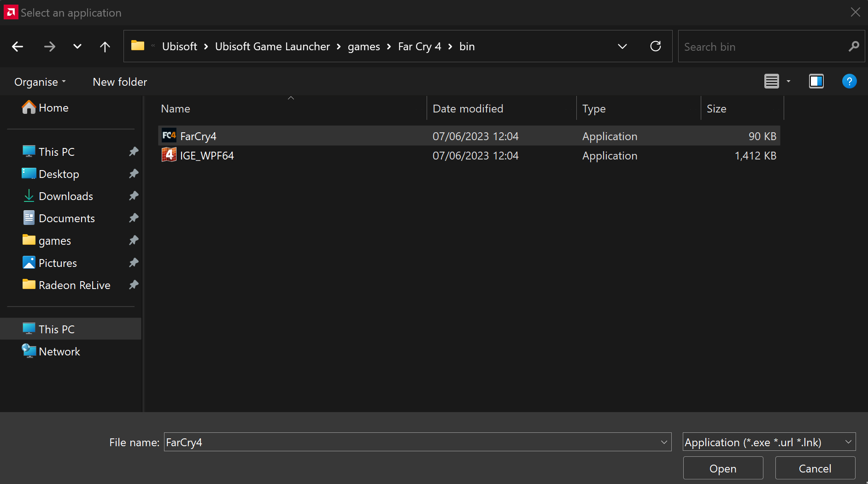Create a New folder
The height and width of the screenshot is (484, 868).
pos(120,82)
